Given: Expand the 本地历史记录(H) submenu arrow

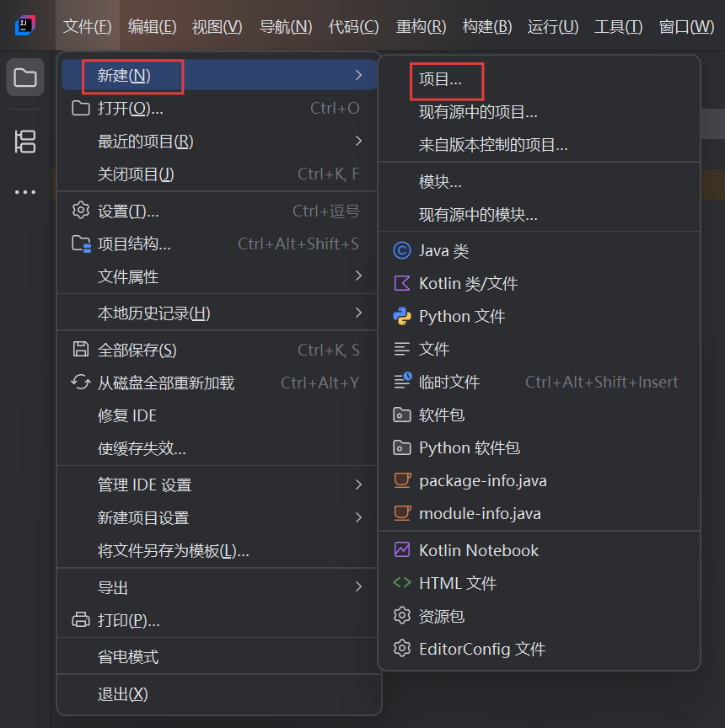Looking at the screenshot, I should click(358, 313).
